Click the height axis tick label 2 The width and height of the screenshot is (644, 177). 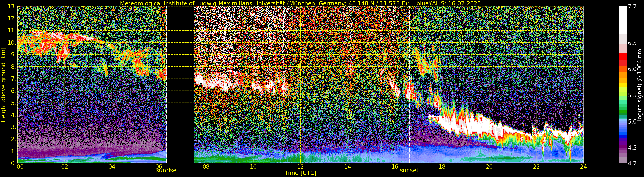[14, 139]
